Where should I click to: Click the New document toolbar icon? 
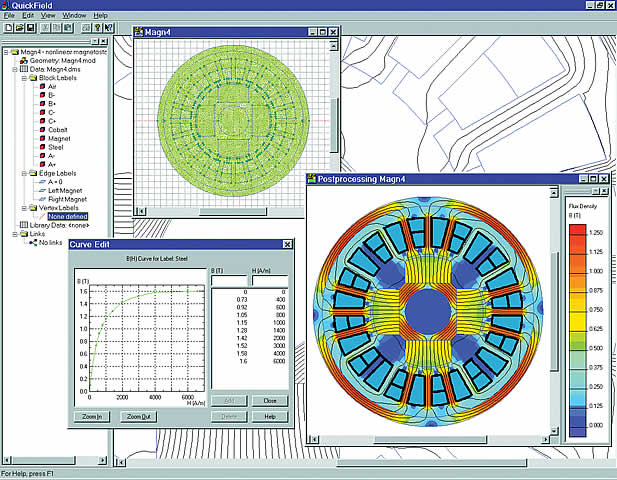pos(8,28)
